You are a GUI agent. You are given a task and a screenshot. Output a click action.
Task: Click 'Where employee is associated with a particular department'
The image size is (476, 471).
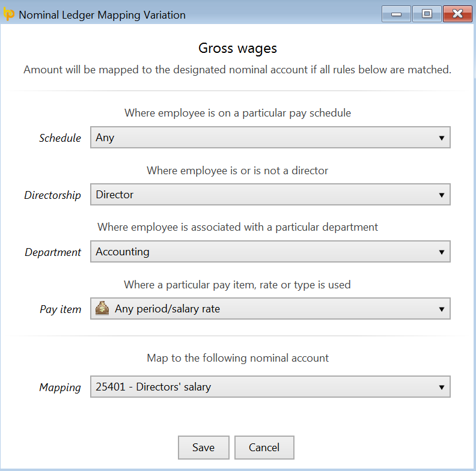(237, 227)
